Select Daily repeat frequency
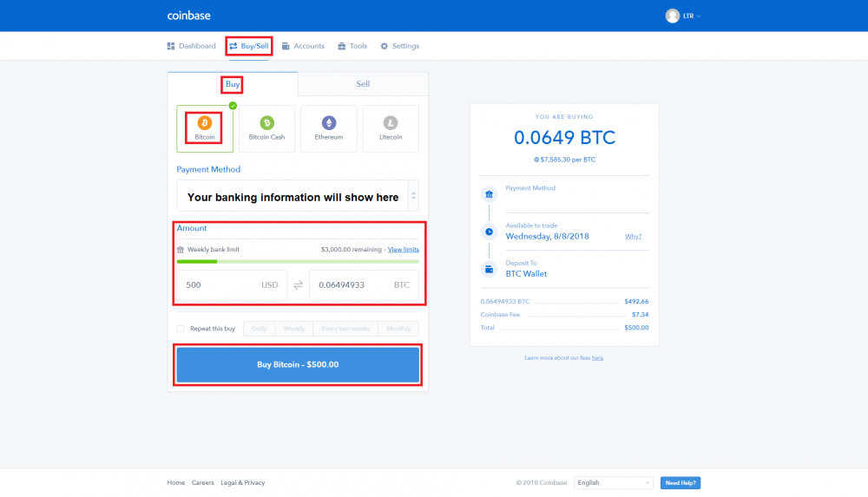The height and width of the screenshot is (497, 868). pyautogui.click(x=260, y=329)
